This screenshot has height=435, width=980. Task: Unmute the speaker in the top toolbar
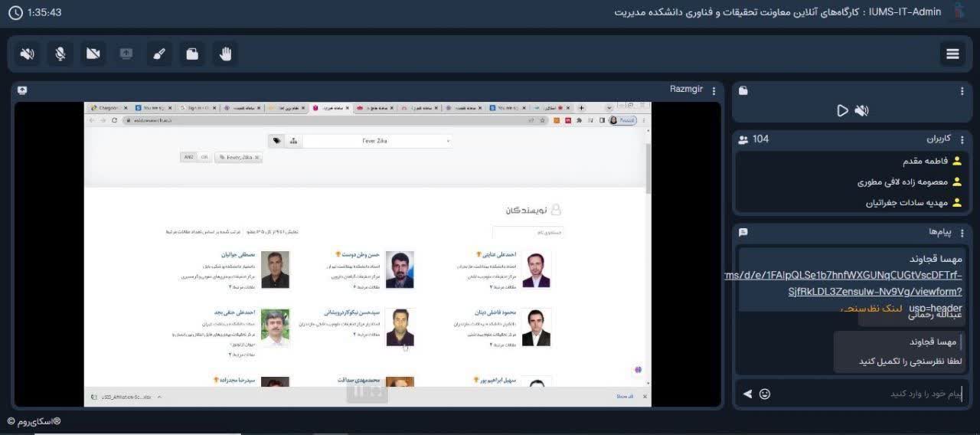click(x=28, y=54)
